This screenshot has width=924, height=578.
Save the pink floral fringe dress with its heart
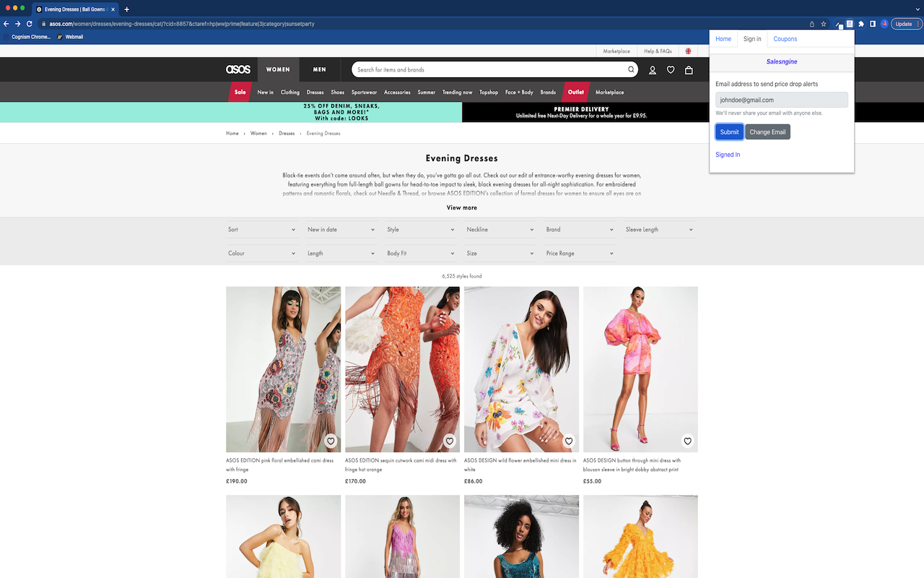tap(331, 441)
